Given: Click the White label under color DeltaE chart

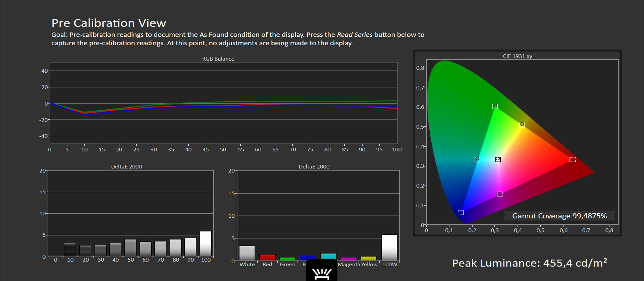Looking at the screenshot, I should click(x=247, y=265).
